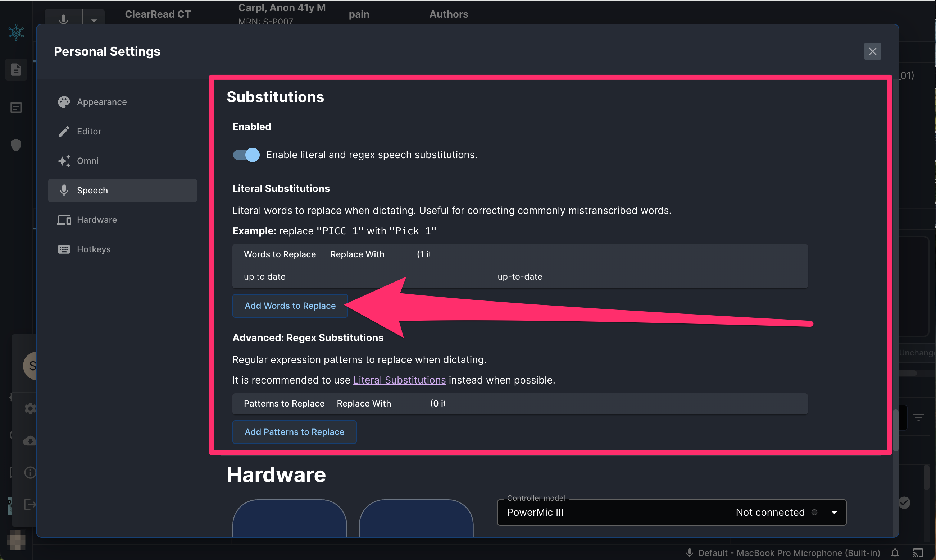Click the info icon in left rail

30,472
